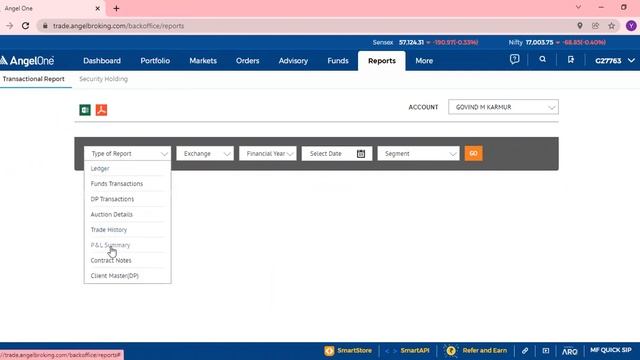Click the Refer and Earn icon

[x=451, y=351]
